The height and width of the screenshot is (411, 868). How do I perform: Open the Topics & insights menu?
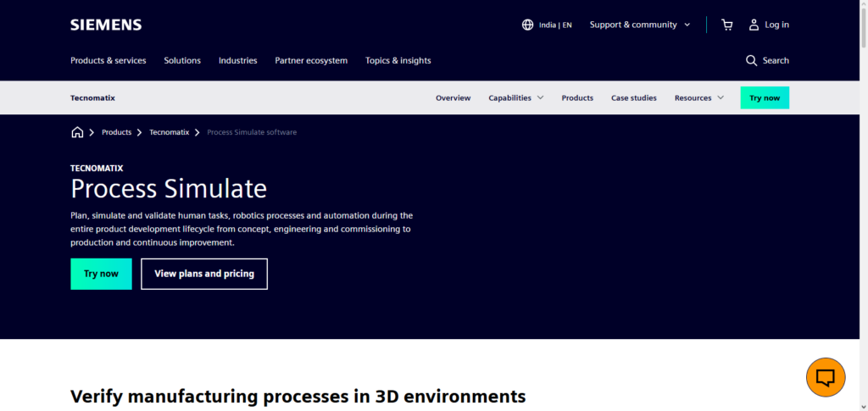click(x=398, y=60)
